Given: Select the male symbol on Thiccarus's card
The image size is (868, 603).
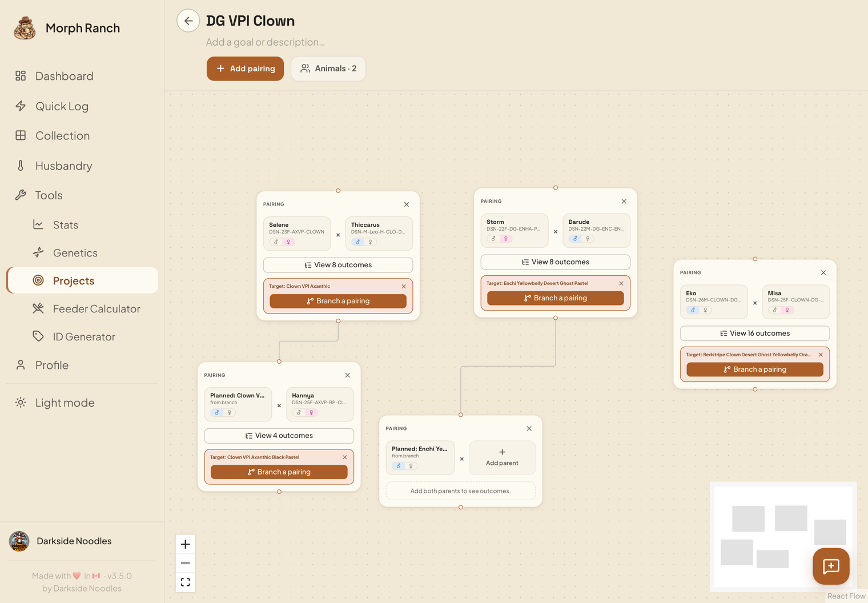Looking at the screenshot, I should (x=358, y=242).
